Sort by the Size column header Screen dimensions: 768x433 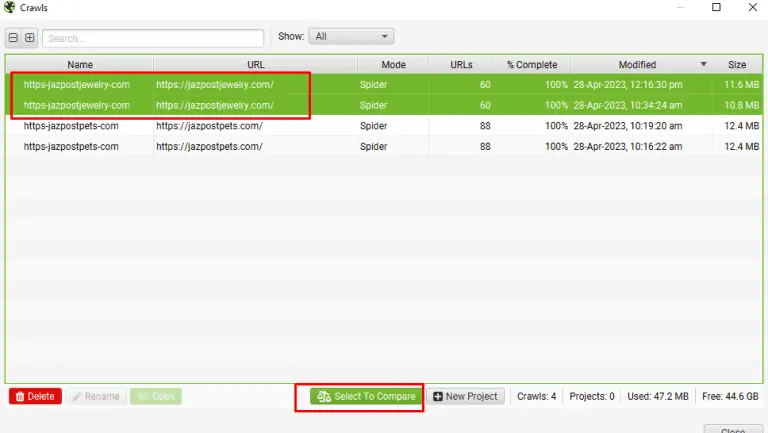(737, 65)
